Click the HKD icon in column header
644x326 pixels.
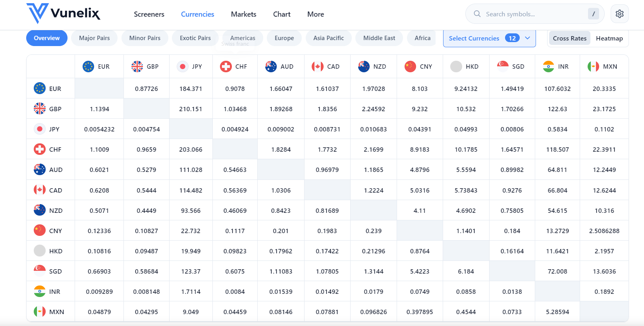(x=456, y=66)
